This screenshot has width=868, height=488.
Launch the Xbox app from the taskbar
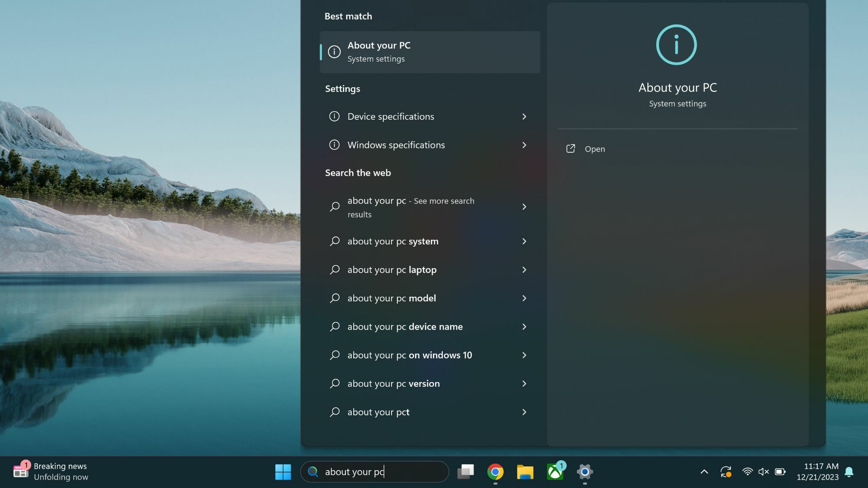point(555,472)
